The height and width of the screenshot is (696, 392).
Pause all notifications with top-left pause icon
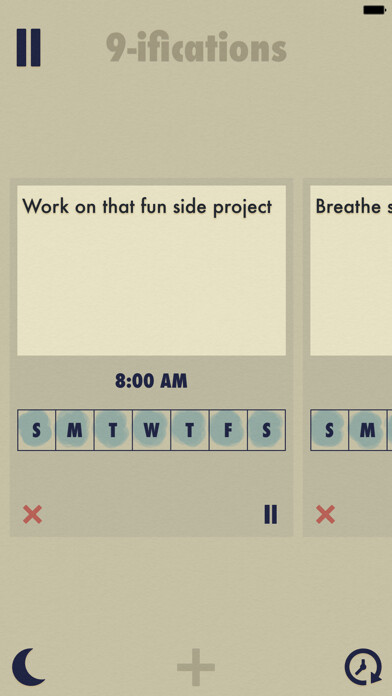pos(28,47)
